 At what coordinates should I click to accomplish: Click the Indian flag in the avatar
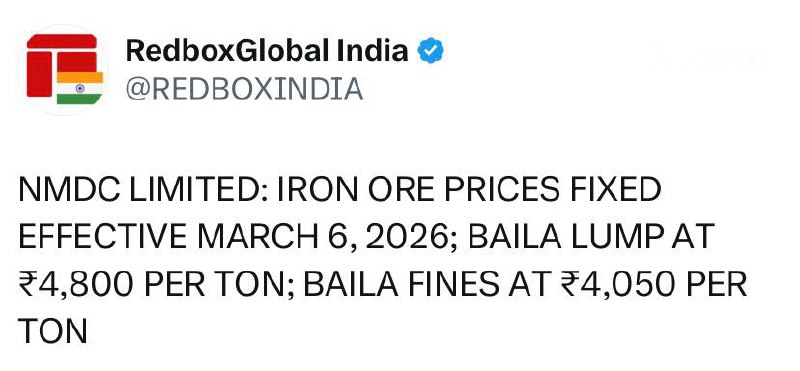pyautogui.click(x=80, y=88)
